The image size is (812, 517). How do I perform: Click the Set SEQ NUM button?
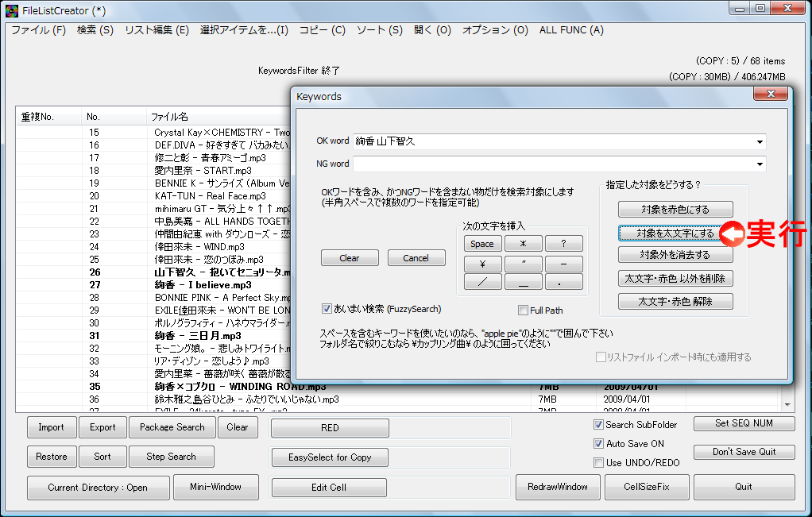744,423
